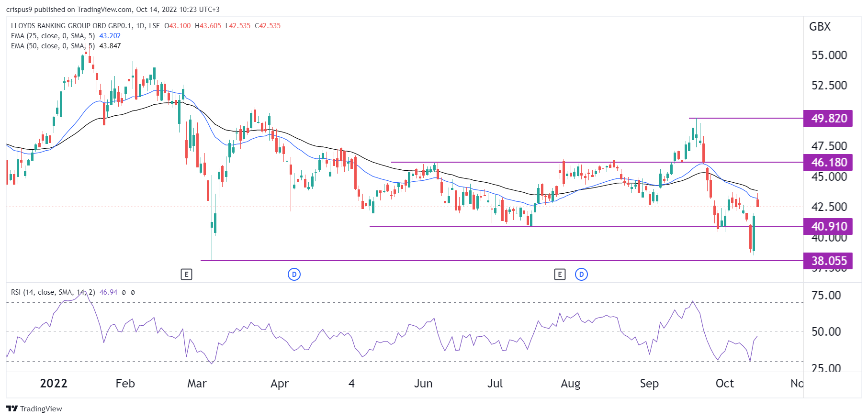Viewport: 868px width, 419px height.
Task: Click the 49.820 horizontal resistance line
Action: pos(746,118)
